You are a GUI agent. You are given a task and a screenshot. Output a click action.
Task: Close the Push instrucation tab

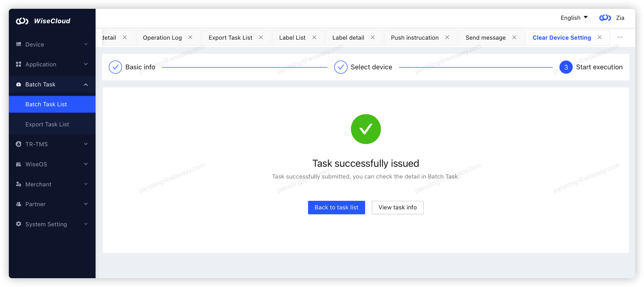click(x=447, y=37)
